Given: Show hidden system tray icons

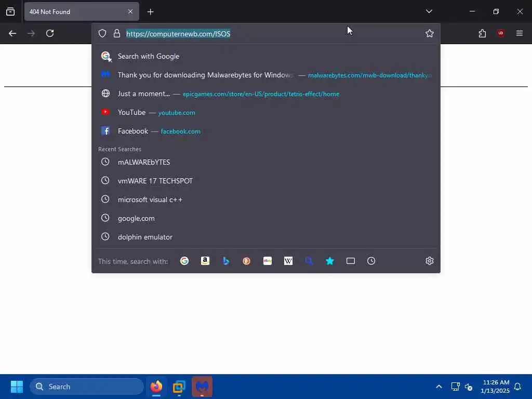Looking at the screenshot, I should point(438,387).
